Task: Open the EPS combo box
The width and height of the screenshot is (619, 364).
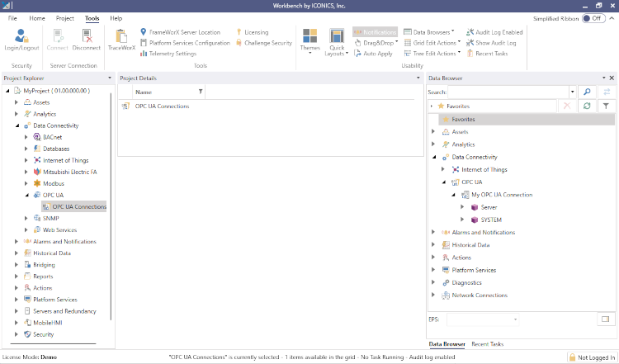Action: click(x=483, y=319)
